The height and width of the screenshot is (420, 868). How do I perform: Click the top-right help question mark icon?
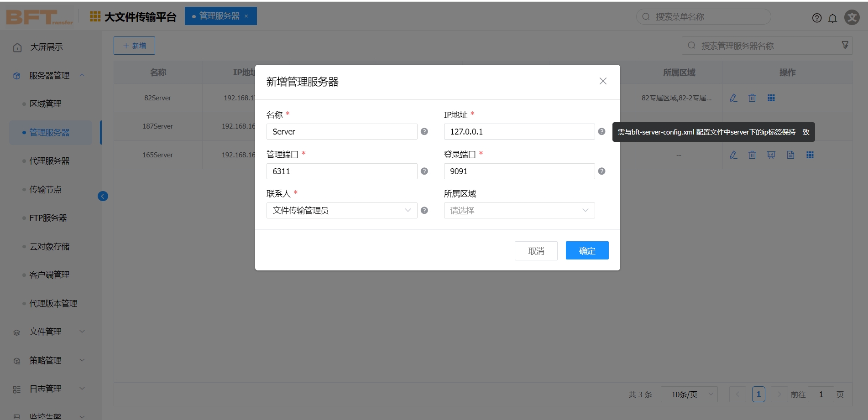click(816, 18)
